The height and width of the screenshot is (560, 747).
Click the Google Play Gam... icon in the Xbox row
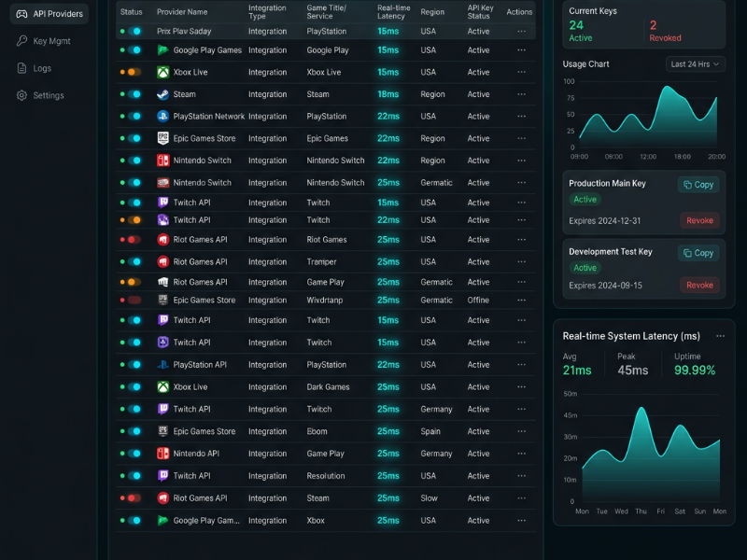click(162, 521)
